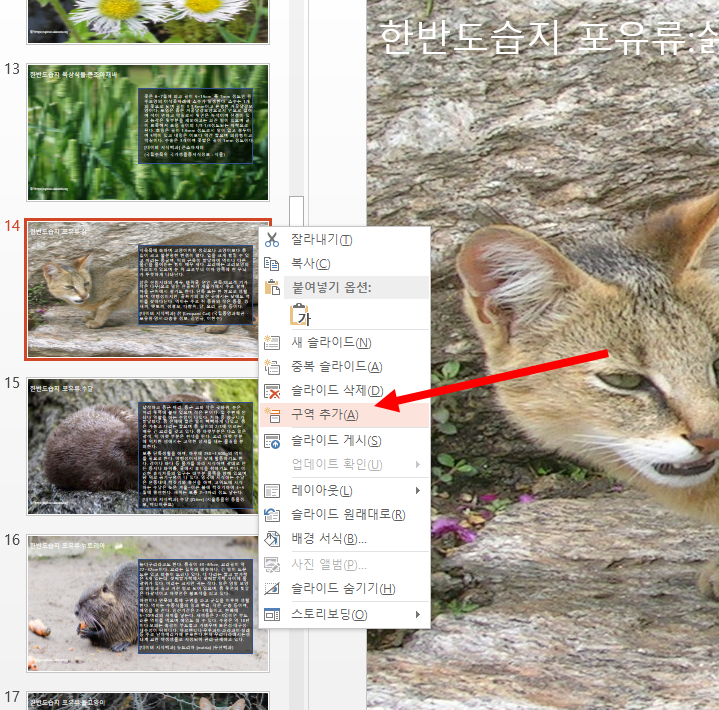Click the Layout icon
719x710 pixels.
(272, 491)
